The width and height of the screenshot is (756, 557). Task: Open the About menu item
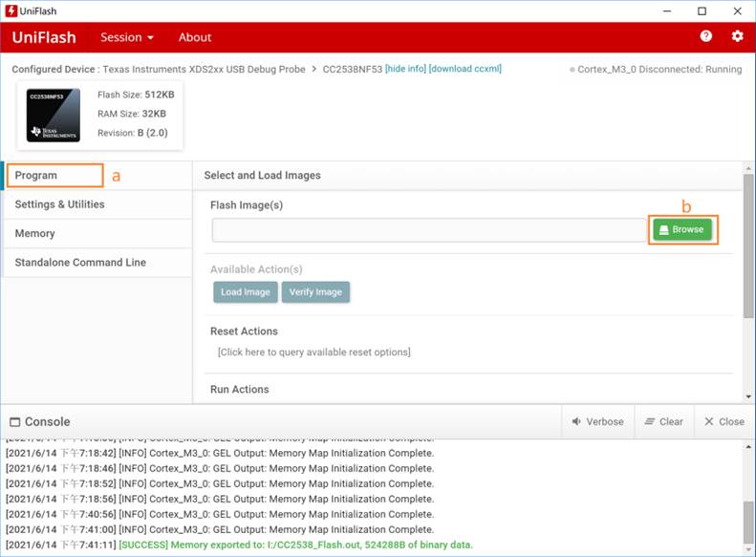pos(195,37)
